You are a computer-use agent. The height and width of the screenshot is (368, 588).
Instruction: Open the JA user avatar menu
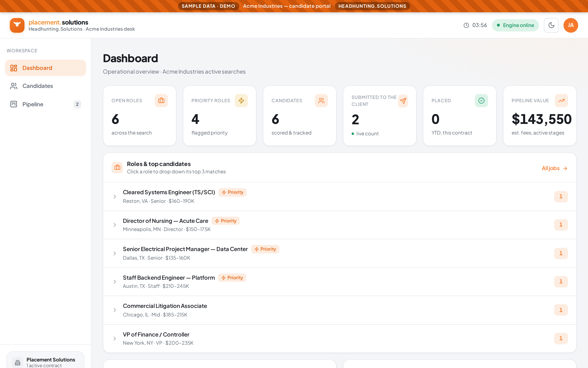click(x=571, y=25)
